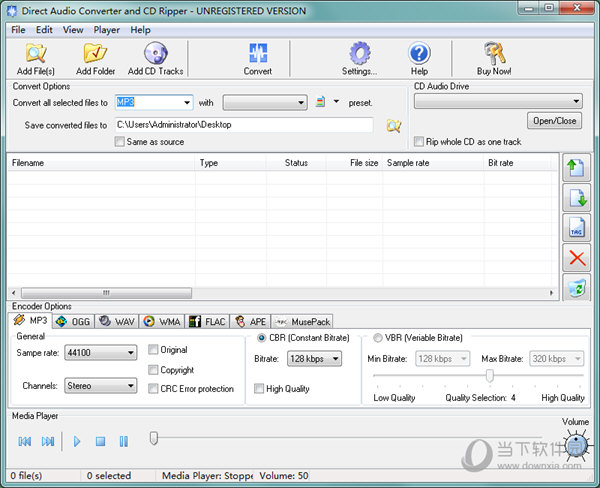Open the Max Bitrate 320 kbps dropdown
Screen dimensions: 600x488
pyautogui.click(x=557, y=359)
